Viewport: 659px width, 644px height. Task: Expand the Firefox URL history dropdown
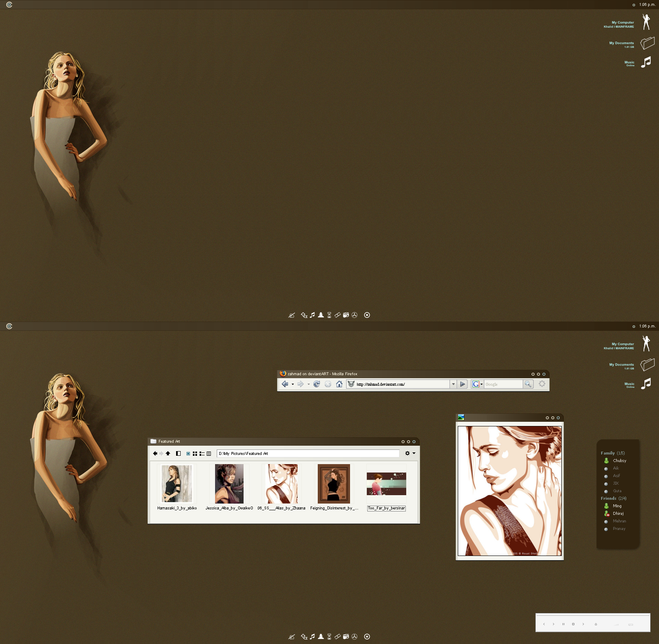pos(453,384)
